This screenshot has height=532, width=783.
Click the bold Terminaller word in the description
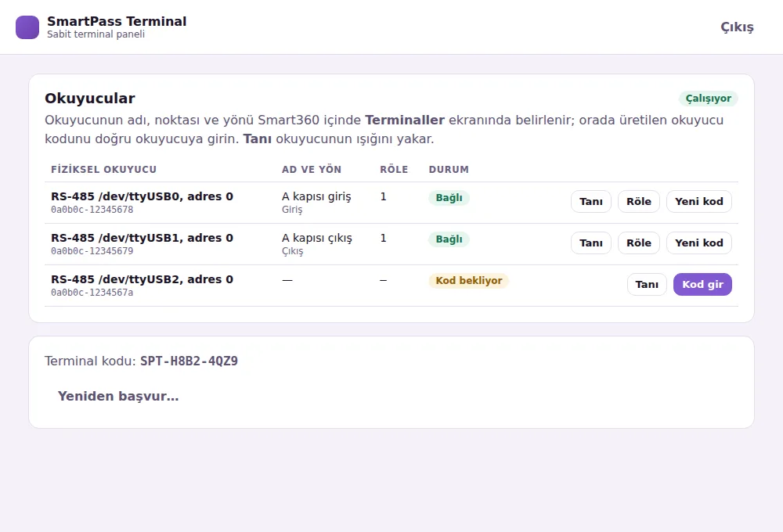405,120
